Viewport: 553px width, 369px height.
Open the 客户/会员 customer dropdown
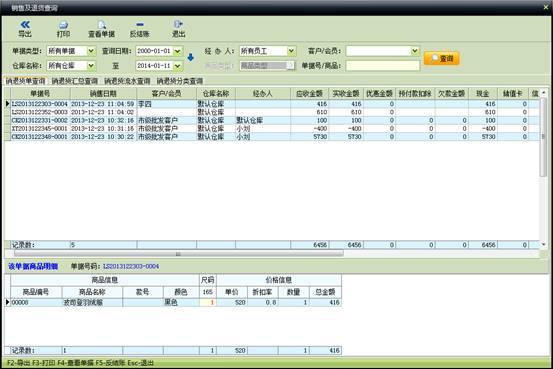point(415,51)
